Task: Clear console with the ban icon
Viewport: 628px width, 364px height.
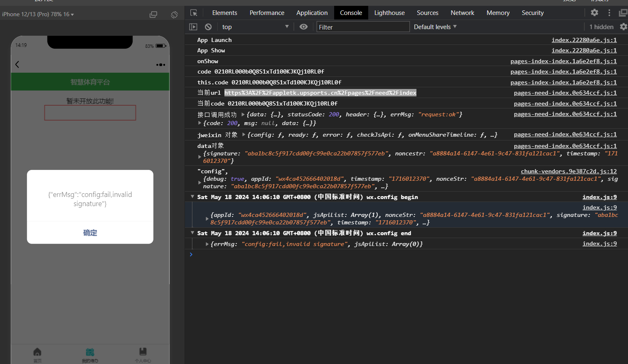Action: click(x=208, y=27)
